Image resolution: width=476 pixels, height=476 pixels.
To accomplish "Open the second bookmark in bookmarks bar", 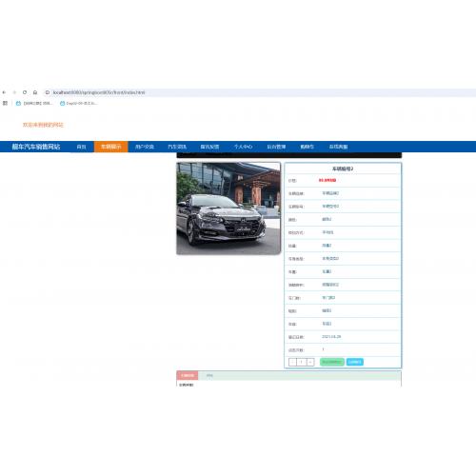I will (x=78, y=103).
